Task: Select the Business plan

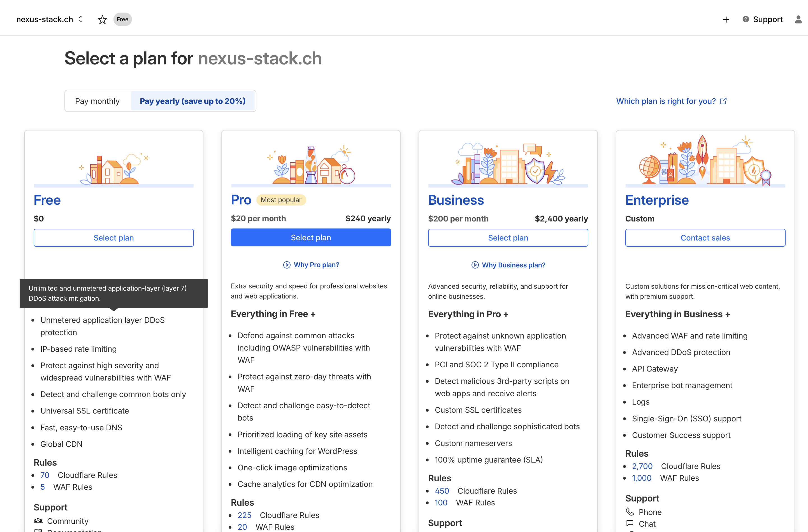Action: coord(508,238)
